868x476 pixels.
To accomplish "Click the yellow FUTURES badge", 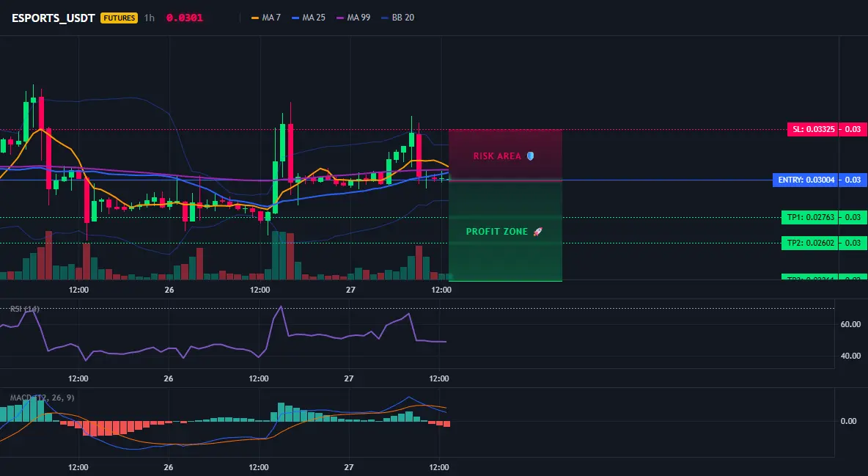I will [x=119, y=18].
